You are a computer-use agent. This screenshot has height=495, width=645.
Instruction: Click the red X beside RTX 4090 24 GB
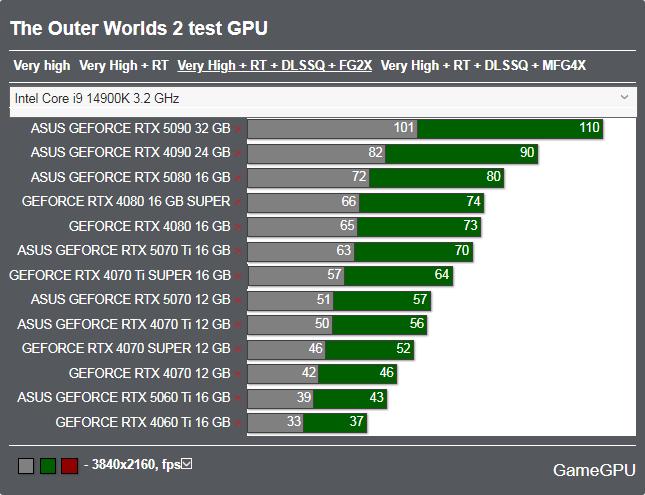238,153
